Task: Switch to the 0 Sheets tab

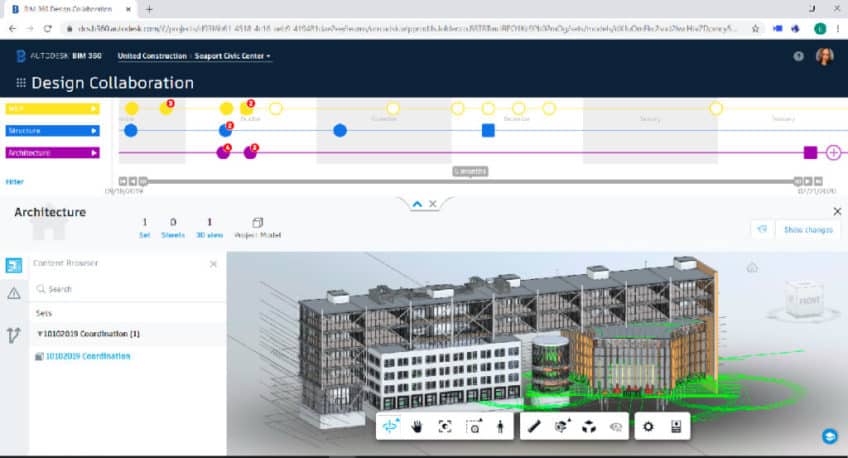Action: (x=173, y=228)
